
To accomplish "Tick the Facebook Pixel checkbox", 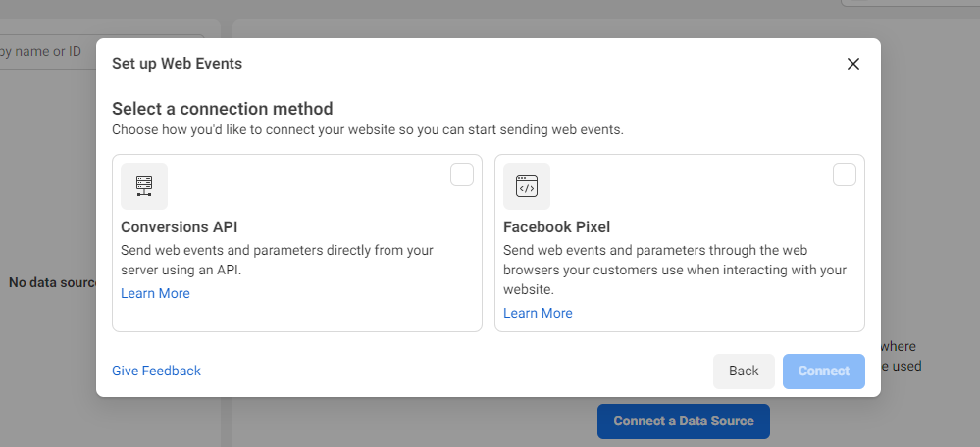I will coord(845,174).
